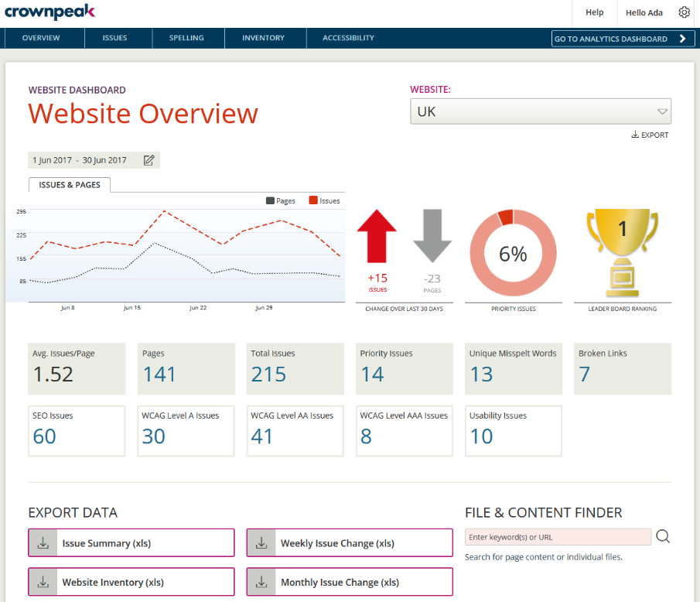700x602 pixels.
Task: Toggle the Pages series in chart legend
Action: [281, 200]
